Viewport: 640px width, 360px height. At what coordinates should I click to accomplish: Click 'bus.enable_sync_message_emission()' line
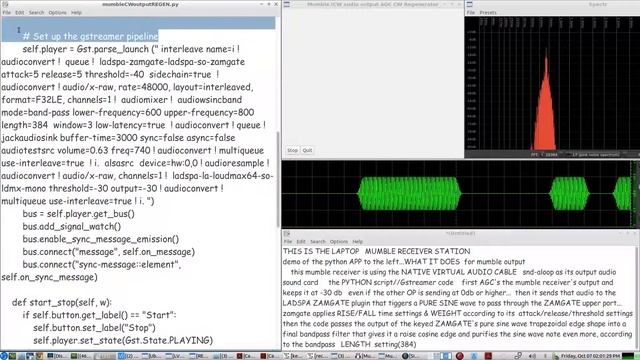[101, 239]
